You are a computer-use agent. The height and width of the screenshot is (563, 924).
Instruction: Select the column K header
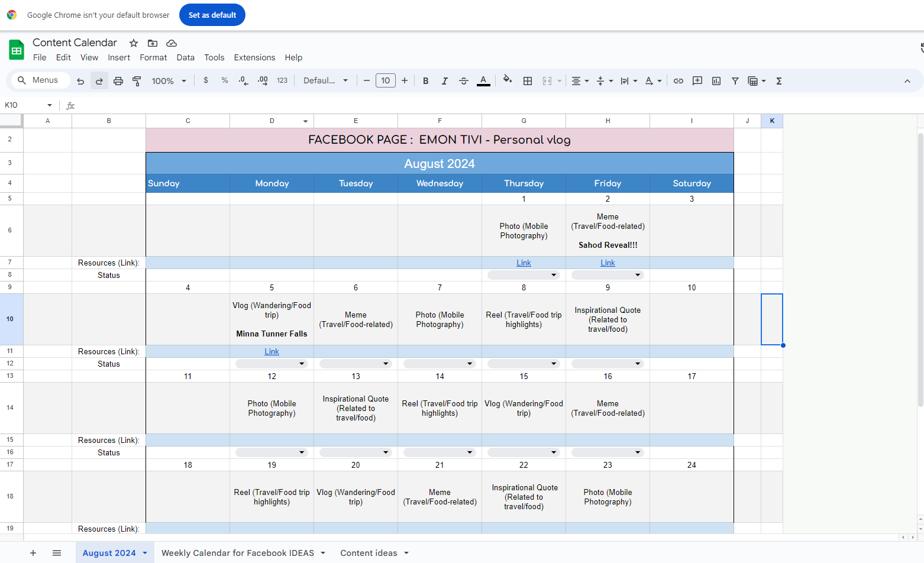point(772,121)
